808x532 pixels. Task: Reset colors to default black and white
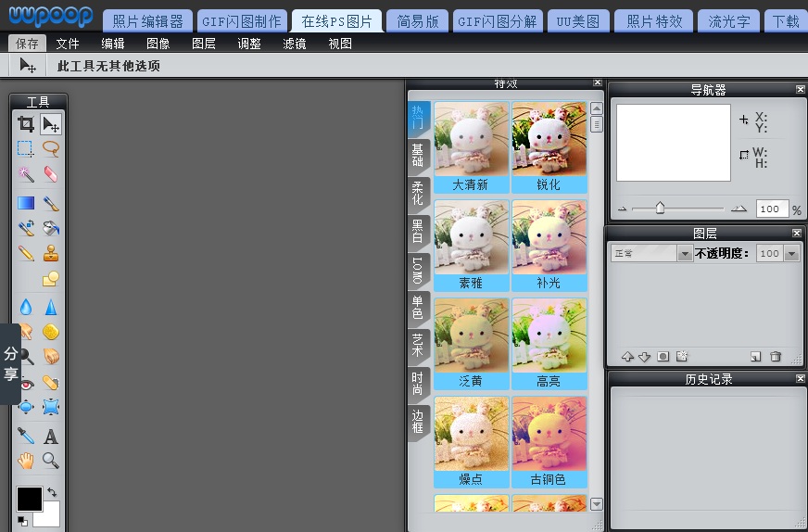tap(22, 521)
